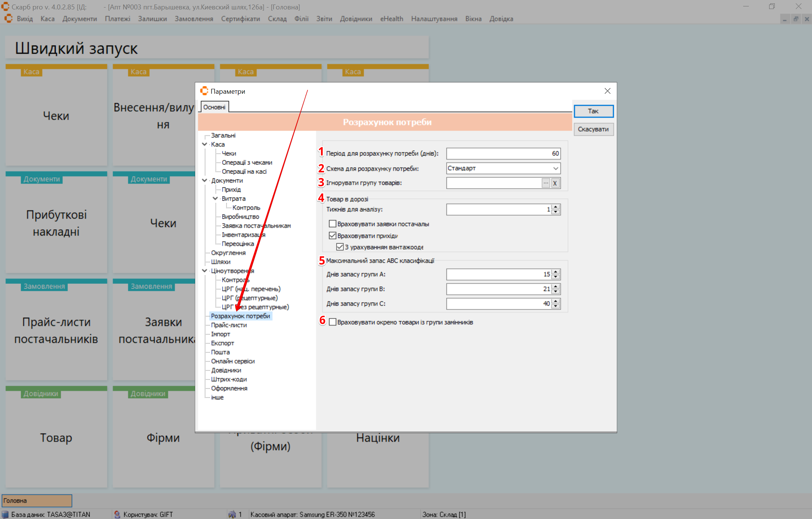This screenshot has height=519, width=812.
Task: Collapse the Ціноутворення tree branch
Action: (205, 271)
